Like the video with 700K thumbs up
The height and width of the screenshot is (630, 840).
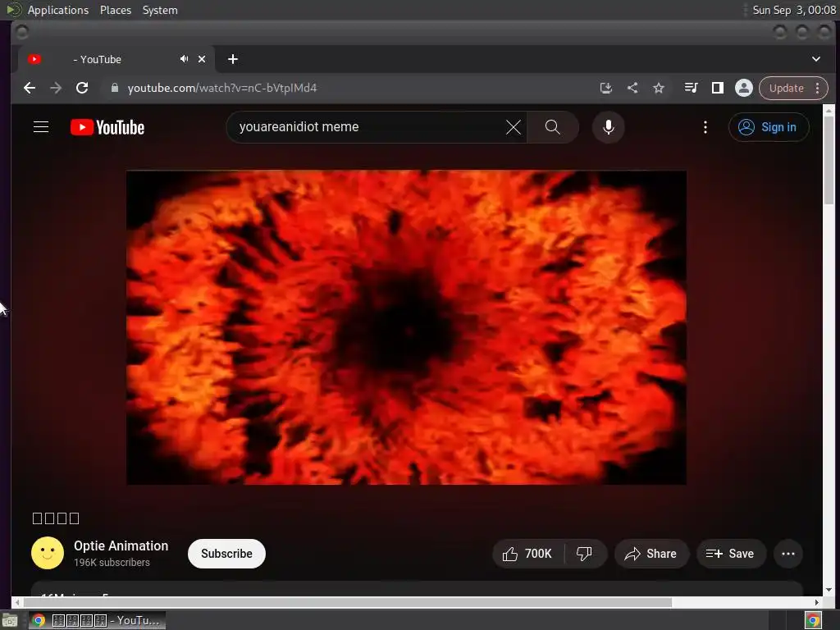(527, 554)
